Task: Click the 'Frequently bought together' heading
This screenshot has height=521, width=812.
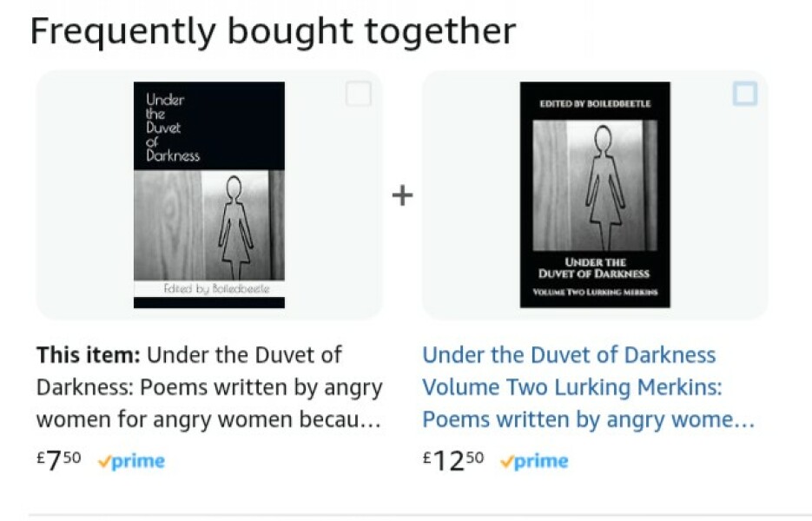Action: click(x=273, y=32)
